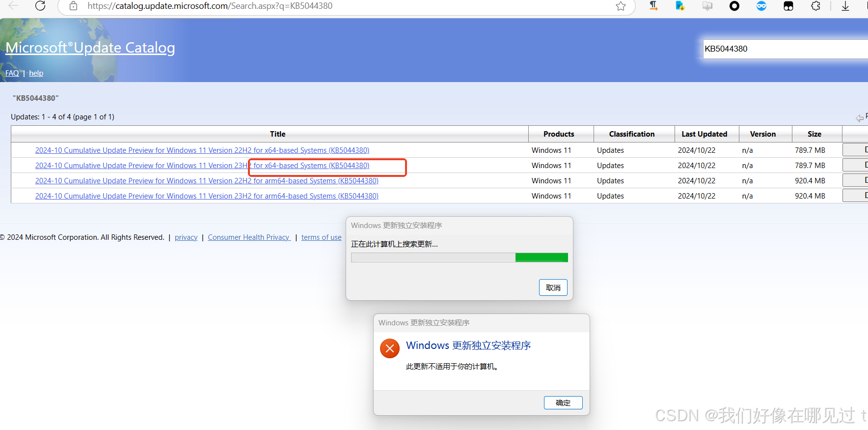Image resolution: width=868 pixels, height=430 pixels.
Task: Open the black ring extension icon
Action: click(x=734, y=6)
